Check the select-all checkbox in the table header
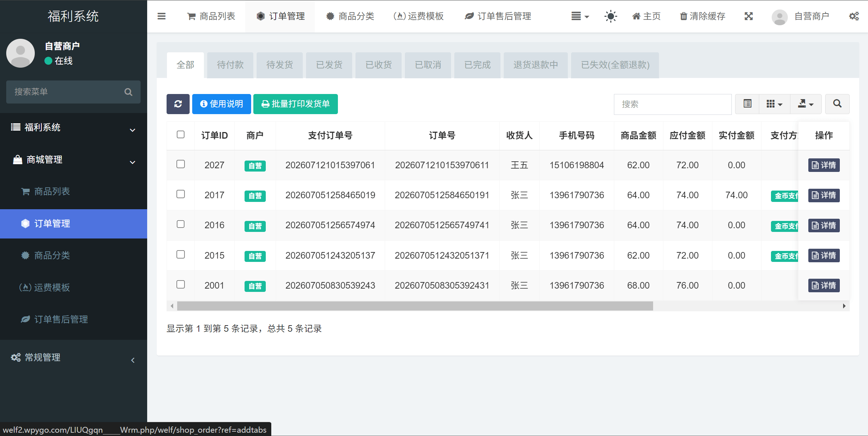Image resolution: width=868 pixels, height=436 pixels. [180, 135]
